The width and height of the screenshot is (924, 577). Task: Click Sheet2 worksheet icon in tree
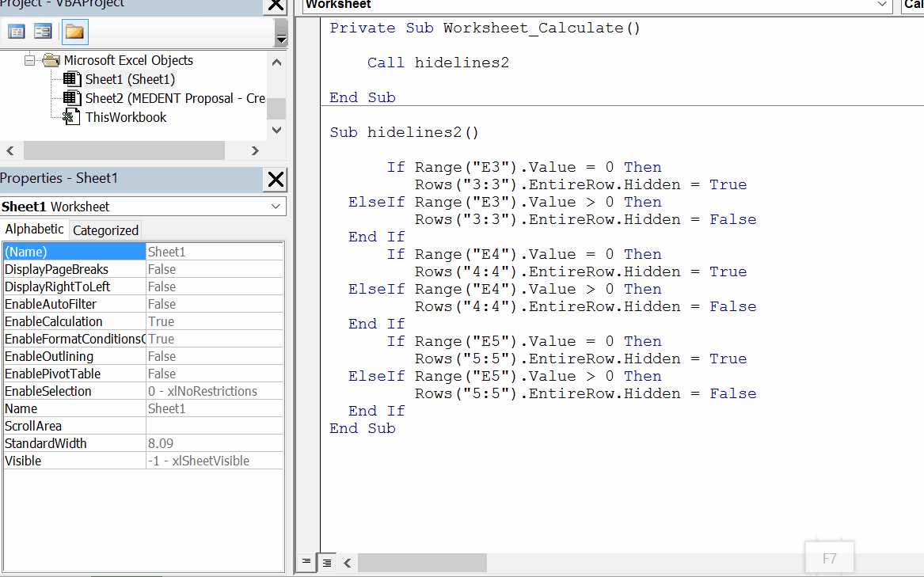(x=72, y=98)
